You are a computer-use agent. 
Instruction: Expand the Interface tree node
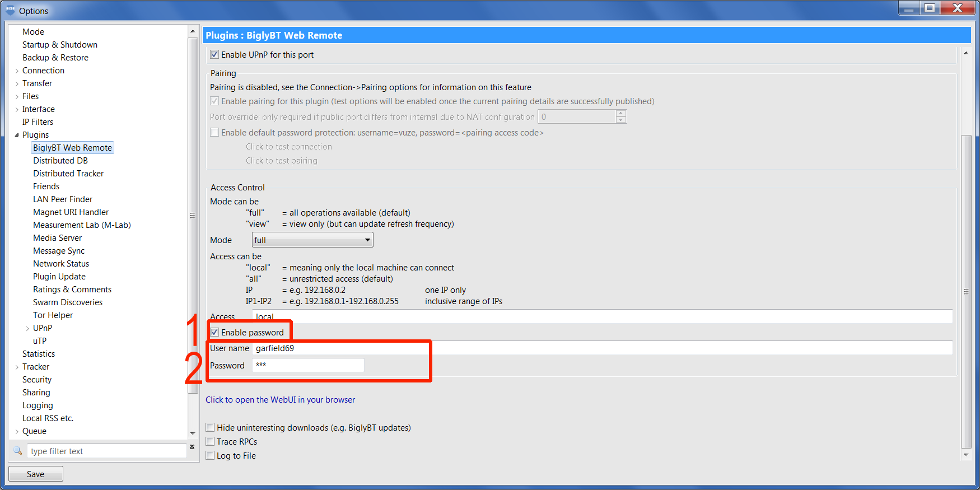(17, 109)
